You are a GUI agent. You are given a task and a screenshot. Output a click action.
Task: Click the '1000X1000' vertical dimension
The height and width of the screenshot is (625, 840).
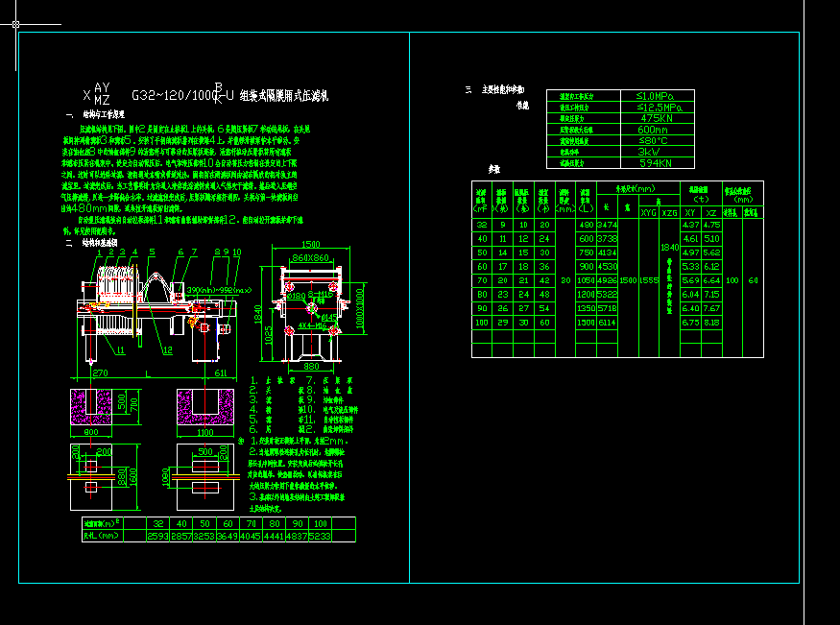click(x=359, y=308)
